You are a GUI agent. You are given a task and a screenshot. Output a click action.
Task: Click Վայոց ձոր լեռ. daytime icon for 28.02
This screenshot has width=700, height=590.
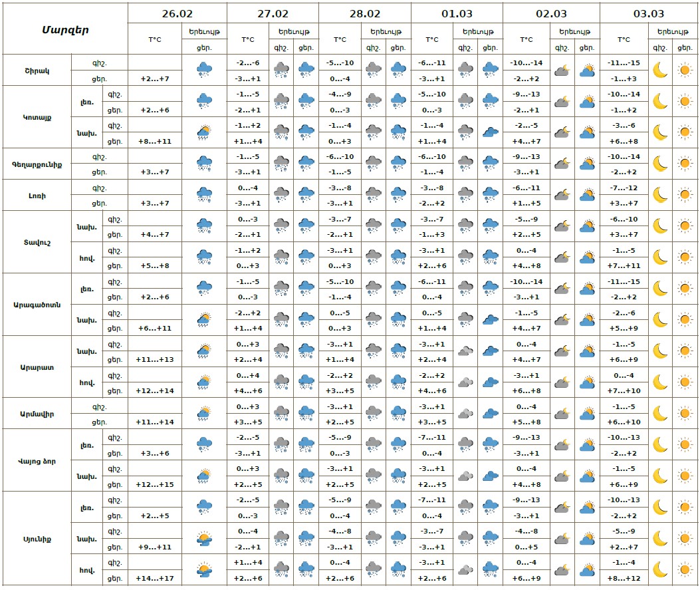tap(398, 444)
